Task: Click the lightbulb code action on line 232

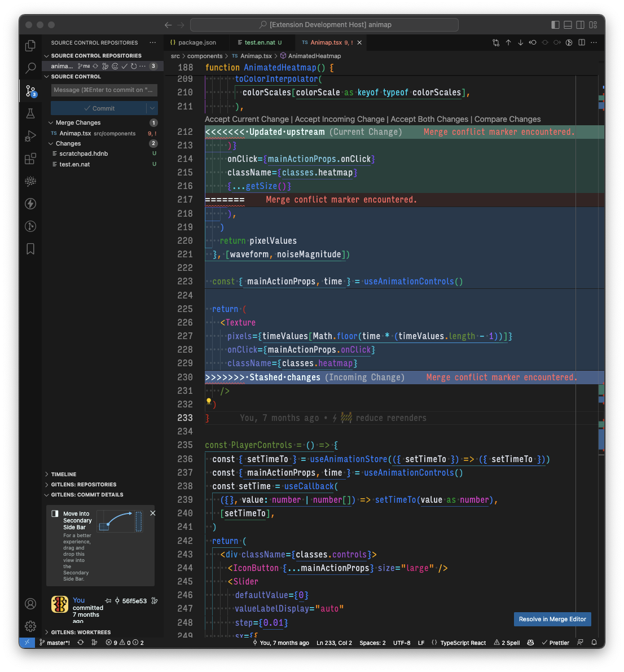Action: coord(209,402)
